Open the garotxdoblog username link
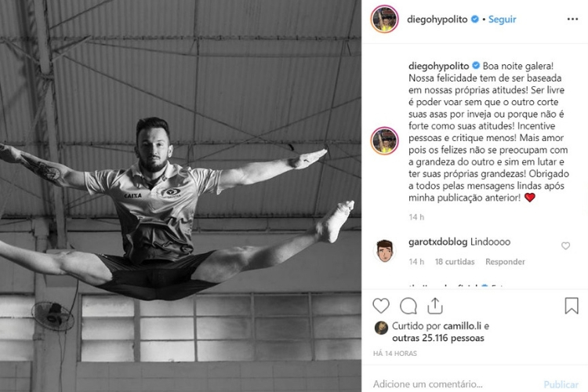 click(x=437, y=242)
